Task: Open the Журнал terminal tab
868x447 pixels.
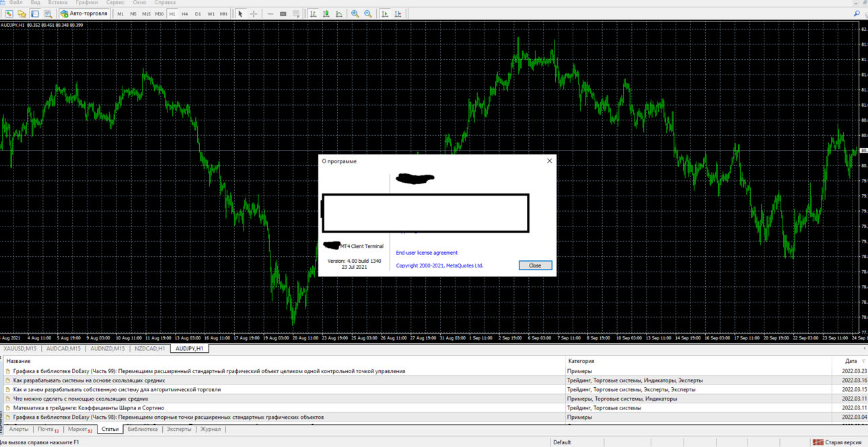Action: coord(211,430)
